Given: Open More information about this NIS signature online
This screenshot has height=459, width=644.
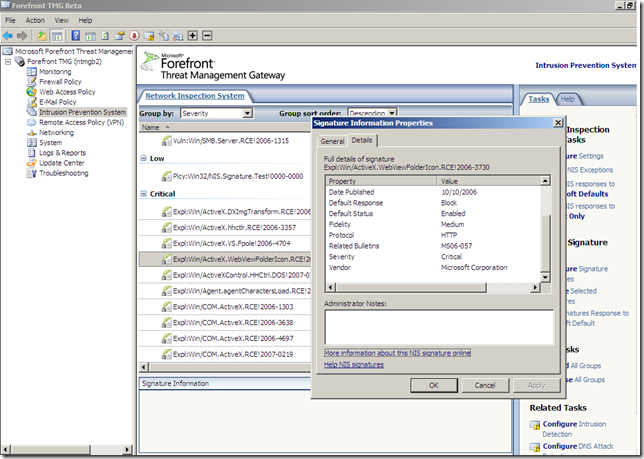Looking at the screenshot, I should 397,353.
